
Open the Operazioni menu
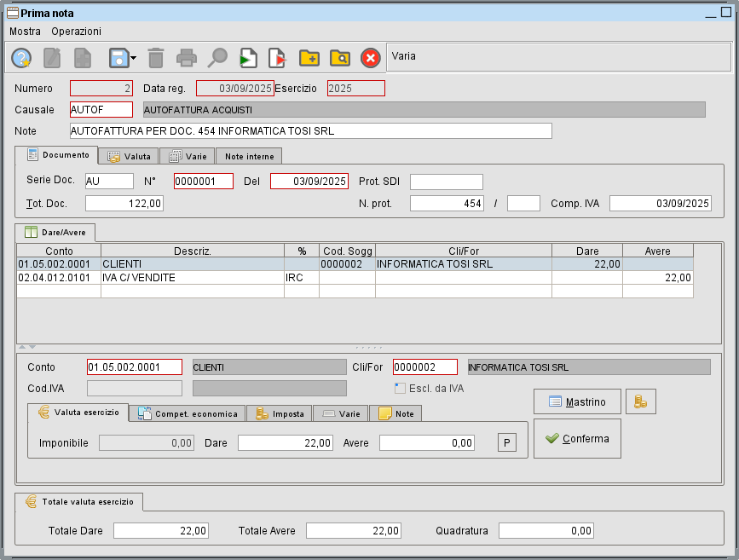(x=77, y=31)
